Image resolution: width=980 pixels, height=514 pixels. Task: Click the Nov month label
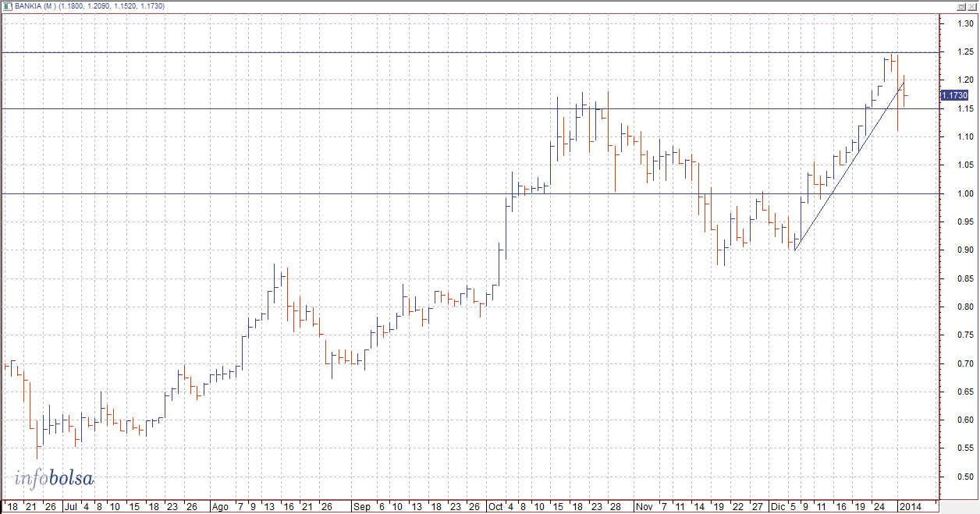point(645,506)
